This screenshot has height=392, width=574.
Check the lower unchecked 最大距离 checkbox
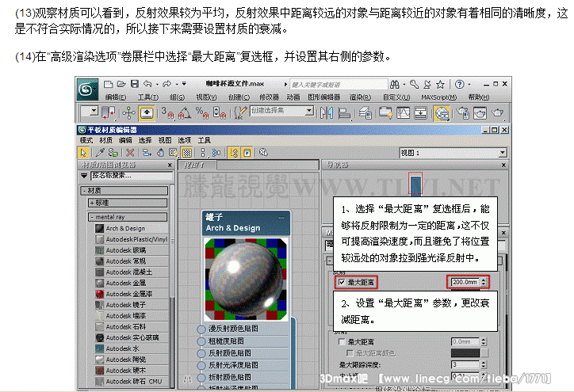pyautogui.click(x=342, y=341)
